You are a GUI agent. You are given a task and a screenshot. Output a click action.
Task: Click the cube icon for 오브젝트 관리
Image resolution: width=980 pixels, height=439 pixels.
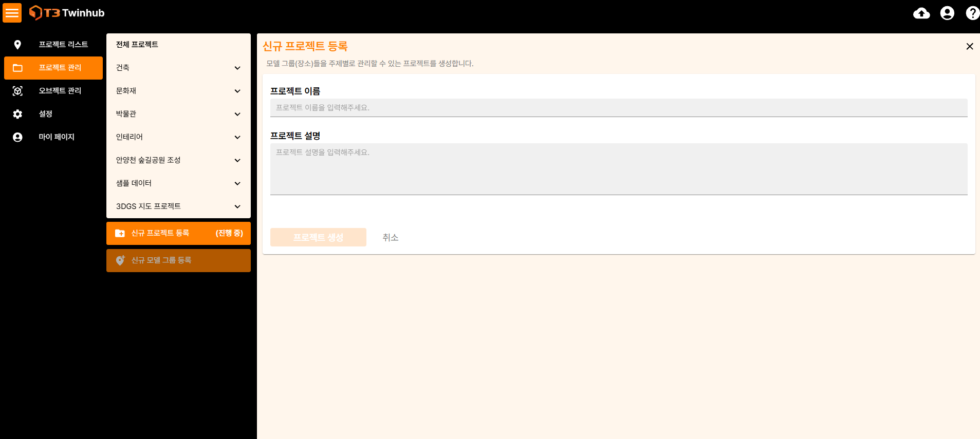(x=17, y=91)
